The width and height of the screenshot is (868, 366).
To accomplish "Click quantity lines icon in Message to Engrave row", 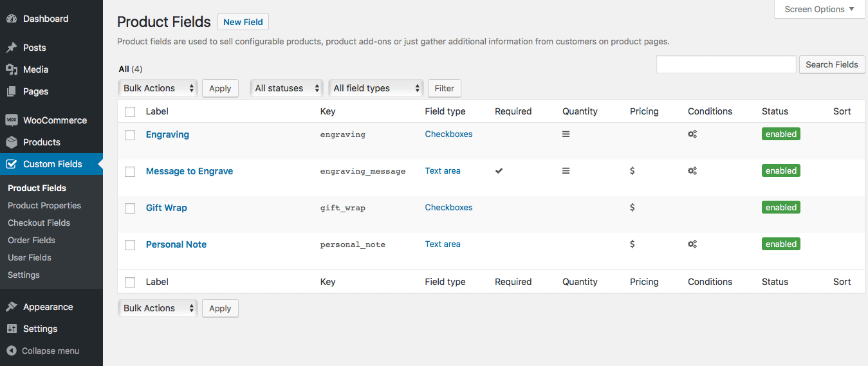I will tap(566, 171).
